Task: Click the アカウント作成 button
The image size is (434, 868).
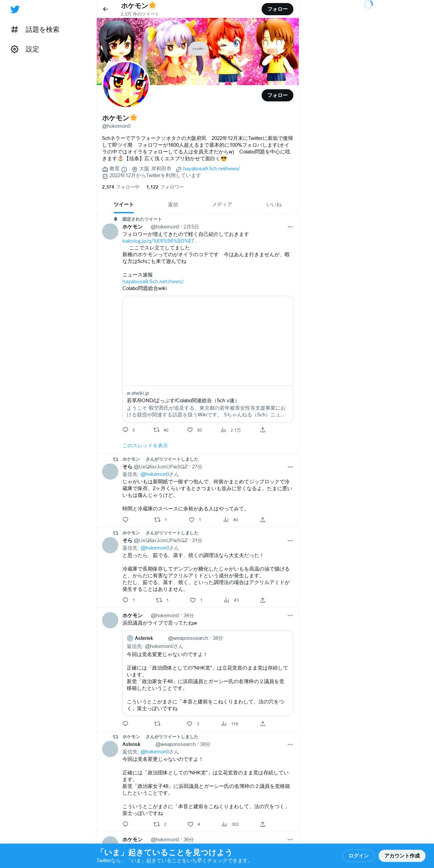Action: pos(402,855)
